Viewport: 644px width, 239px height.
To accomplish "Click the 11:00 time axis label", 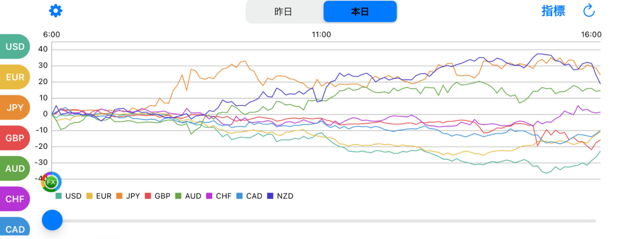I will tap(321, 34).
